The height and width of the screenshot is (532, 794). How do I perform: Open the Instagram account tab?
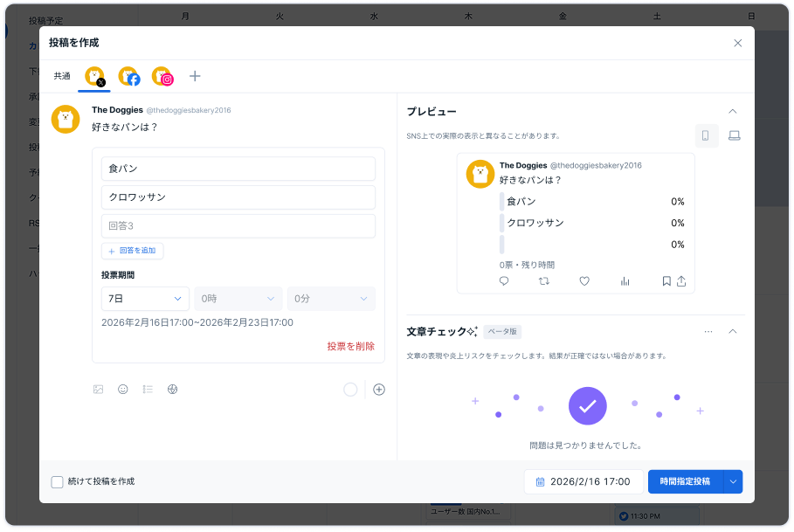click(162, 77)
